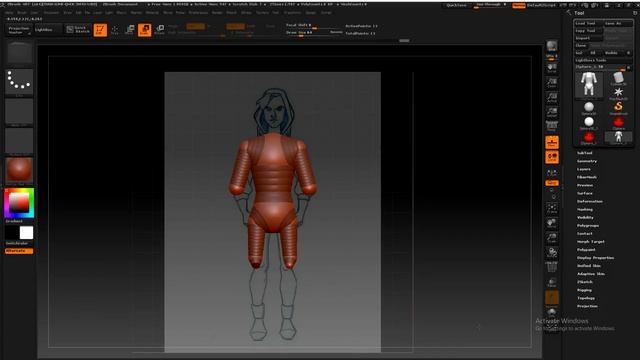Viewport: 640px width, 360px height.
Task: Toggle the Zadd sculpt mode
Action: (236, 27)
